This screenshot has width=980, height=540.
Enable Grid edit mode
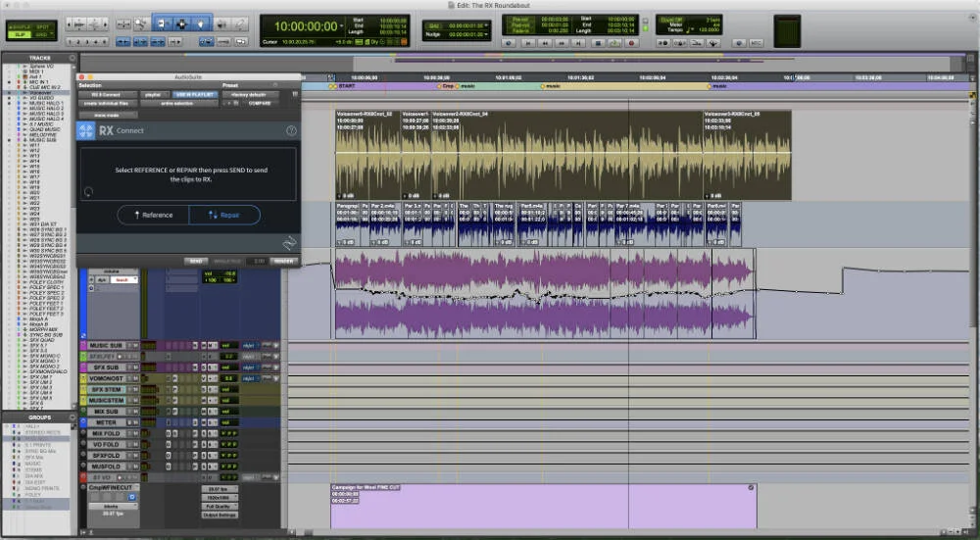pyautogui.click(x=42, y=34)
